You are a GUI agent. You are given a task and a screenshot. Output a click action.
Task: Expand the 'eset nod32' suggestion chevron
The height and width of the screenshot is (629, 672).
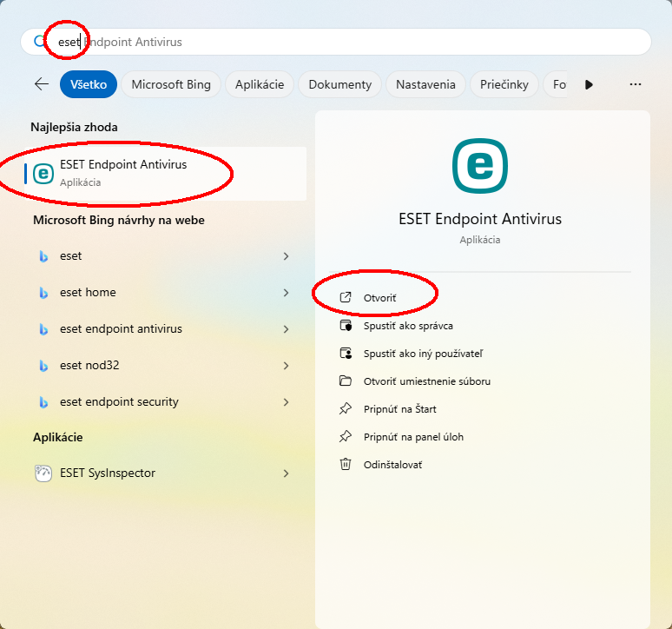(286, 366)
